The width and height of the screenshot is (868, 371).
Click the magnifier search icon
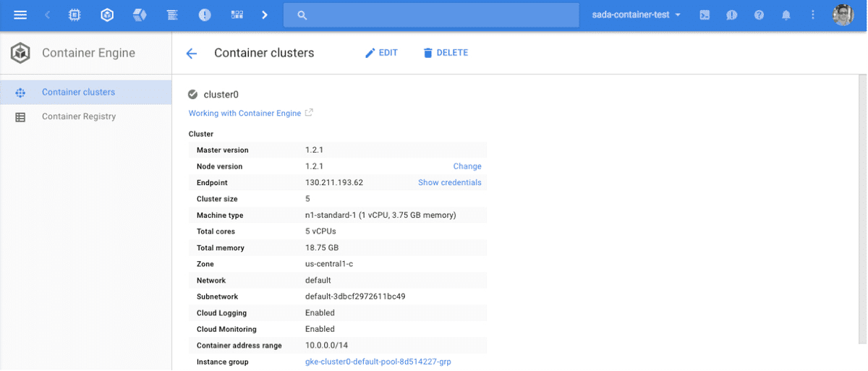pyautogui.click(x=302, y=15)
